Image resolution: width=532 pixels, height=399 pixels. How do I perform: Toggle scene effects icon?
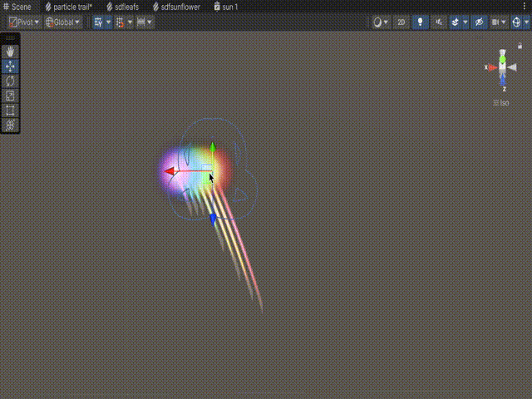click(x=456, y=22)
